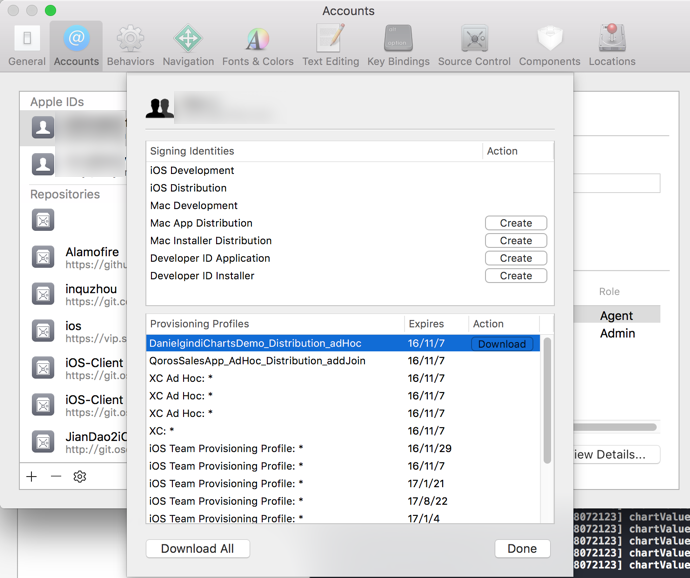The width and height of the screenshot is (690, 578).
Task: Create Developer ID Installer identity
Action: [516, 276]
